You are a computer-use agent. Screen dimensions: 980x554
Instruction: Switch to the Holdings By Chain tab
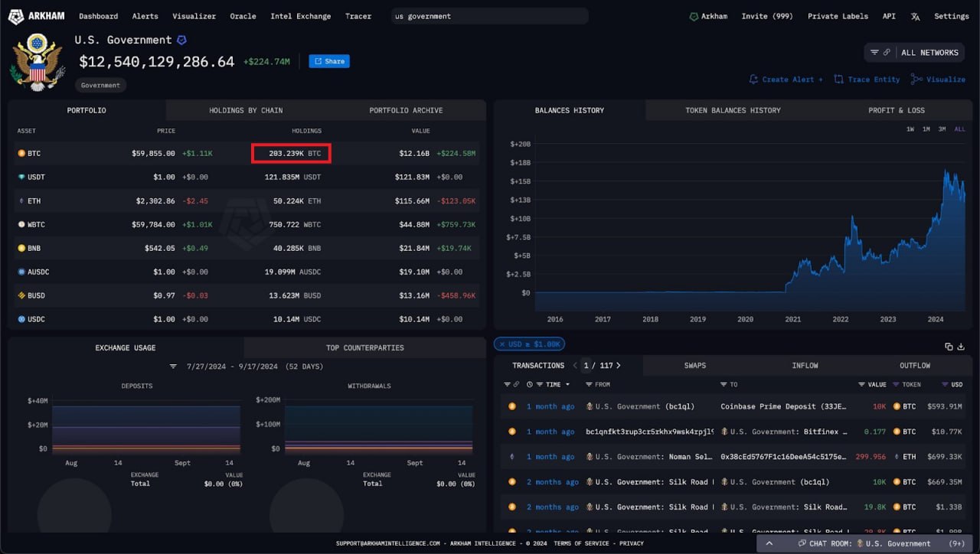(246, 110)
